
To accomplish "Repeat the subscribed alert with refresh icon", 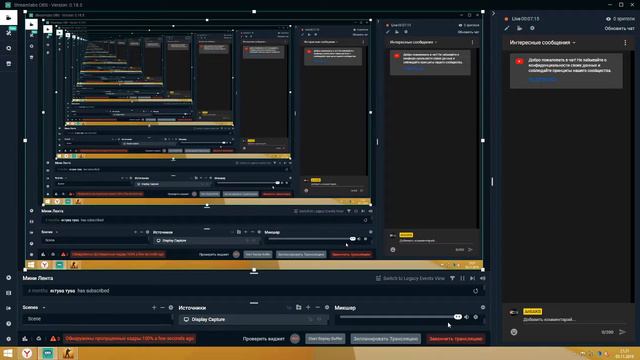I will (x=476, y=291).
